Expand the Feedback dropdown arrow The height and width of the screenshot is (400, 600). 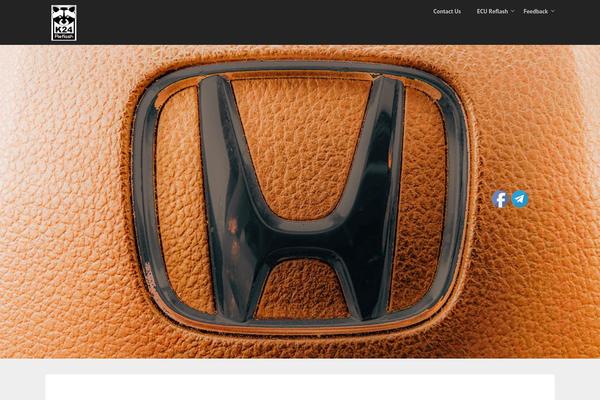[x=553, y=11]
